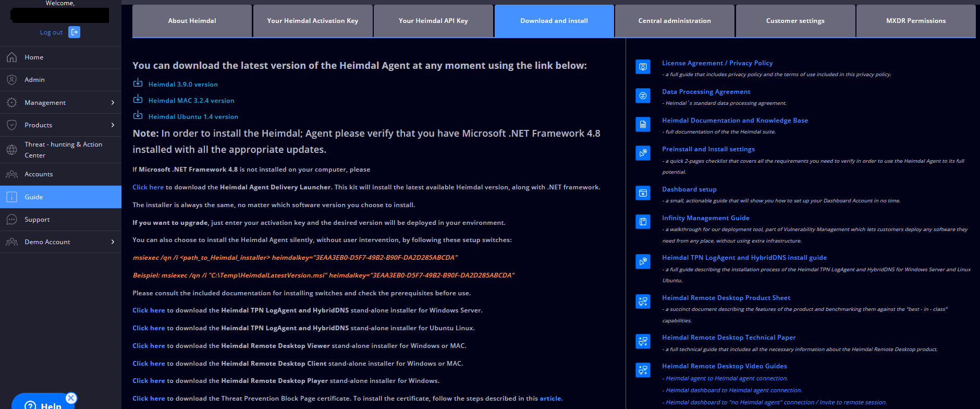The height and width of the screenshot is (409, 980).
Task: Click the Documentation and Knowledge Base icon
Action: click(643, 124)
